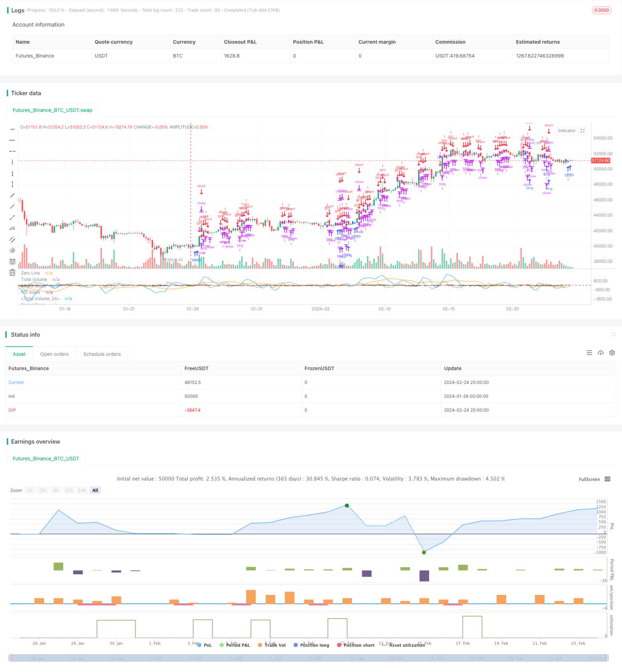Open the earnings chart hamburger export menu
622x672 pixels.
tap(607, 479)
